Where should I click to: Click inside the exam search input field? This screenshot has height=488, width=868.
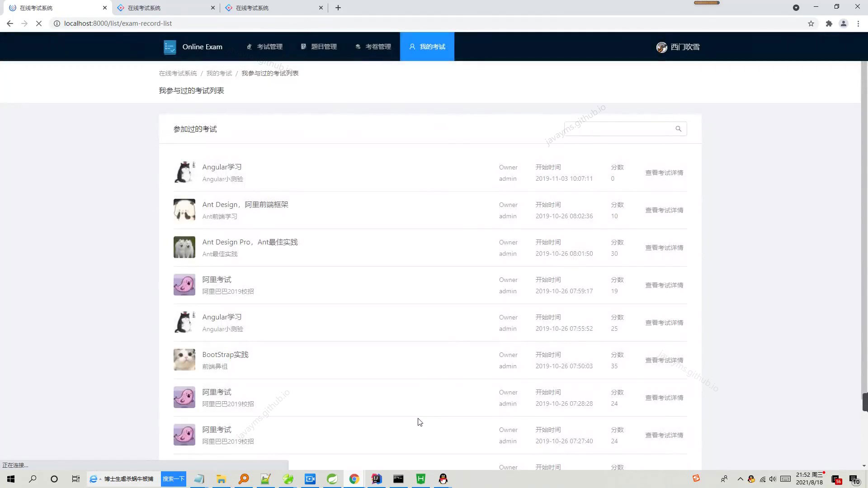click(x=619, y=129)
